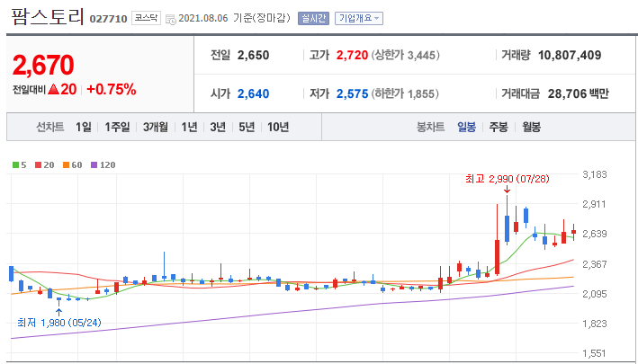This screenshot has width=638, height=364.
Task: Click the green 5-day moving average swatch
Action: tap(15, 165)
